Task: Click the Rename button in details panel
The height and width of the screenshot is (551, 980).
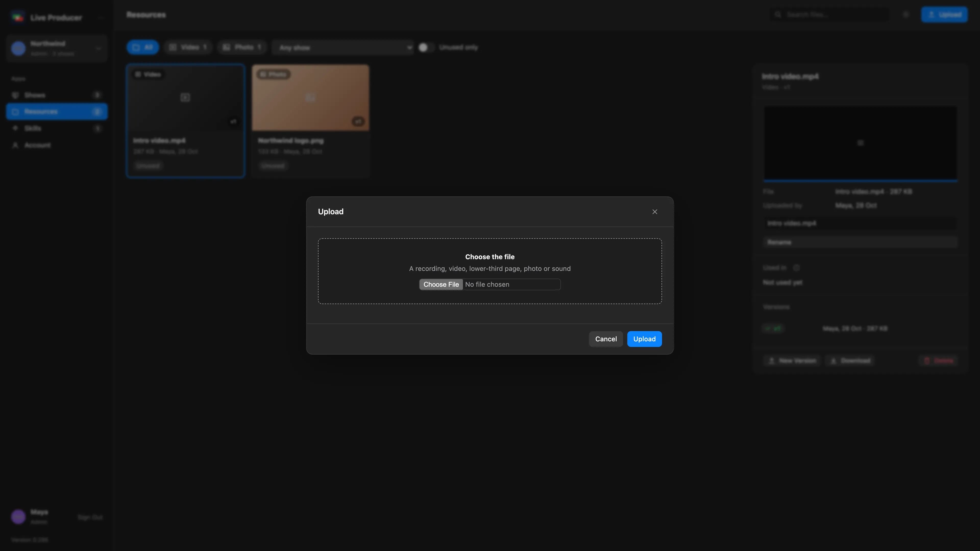Action: pos(860,242)
